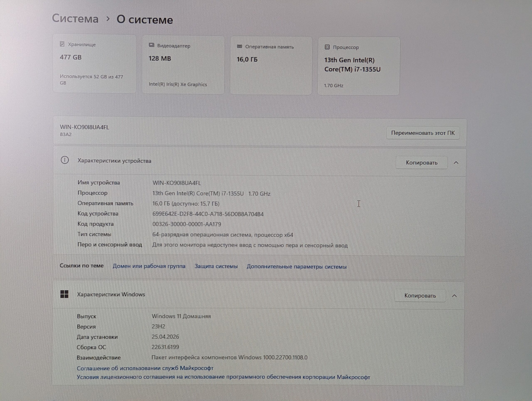Copy Windows specifications with Копировать

(420, 296)
